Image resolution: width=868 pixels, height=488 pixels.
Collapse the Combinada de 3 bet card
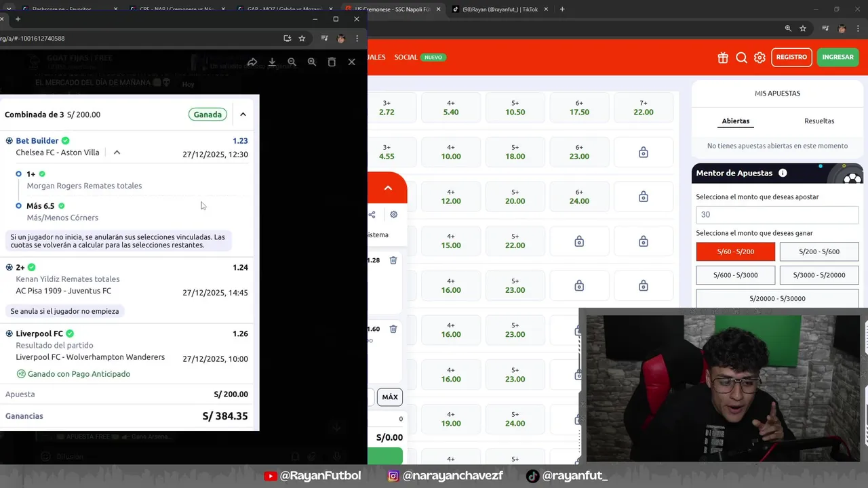tap(243, 115)
